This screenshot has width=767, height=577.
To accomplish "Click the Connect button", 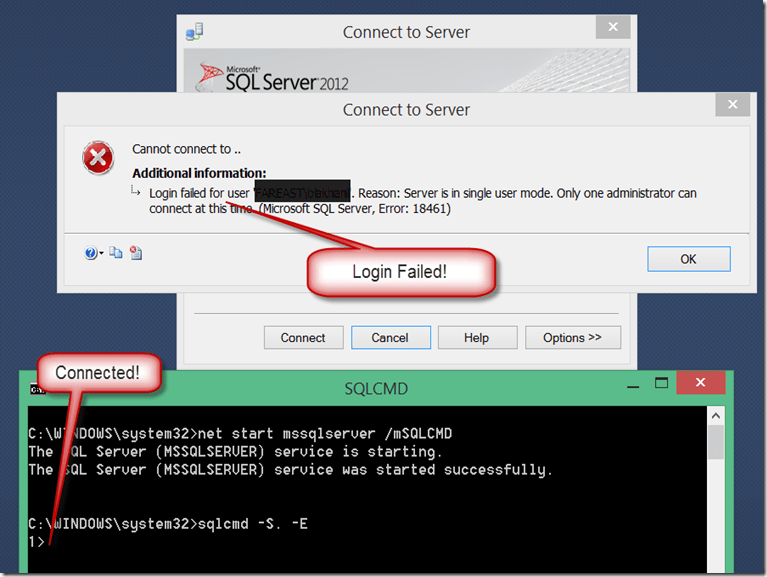I will tap(303, 338).
